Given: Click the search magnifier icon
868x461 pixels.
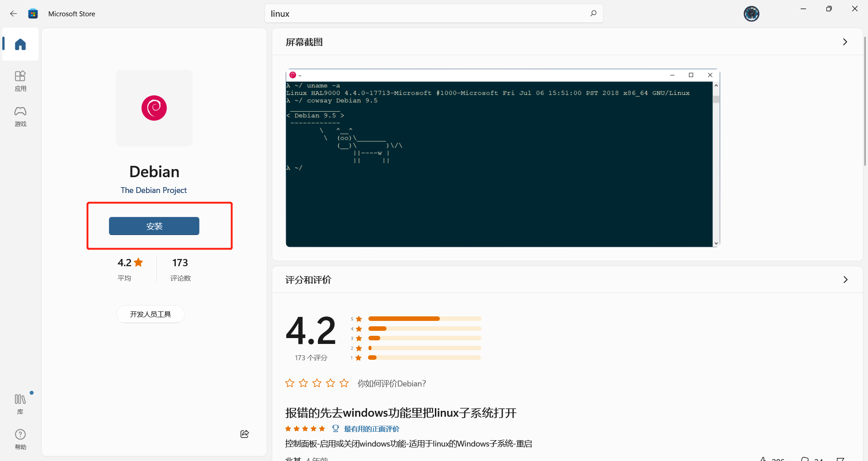Looking at the screenshot, I should click(x=593, y=14).
